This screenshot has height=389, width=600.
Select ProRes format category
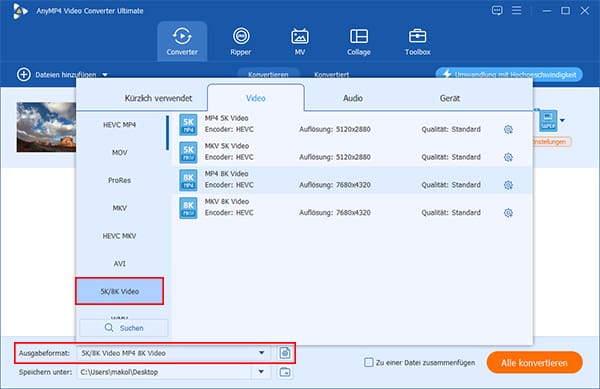(x=119, y=180)
